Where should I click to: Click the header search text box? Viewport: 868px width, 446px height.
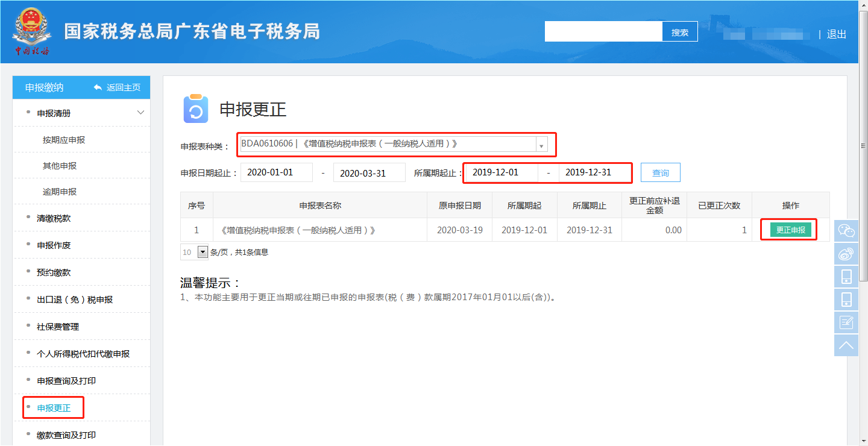coord(603,33)
